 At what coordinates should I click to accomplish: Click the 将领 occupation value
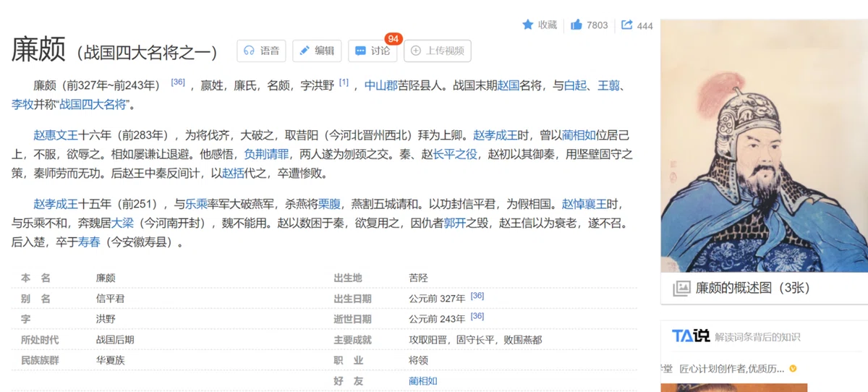[x=419, y=360]
